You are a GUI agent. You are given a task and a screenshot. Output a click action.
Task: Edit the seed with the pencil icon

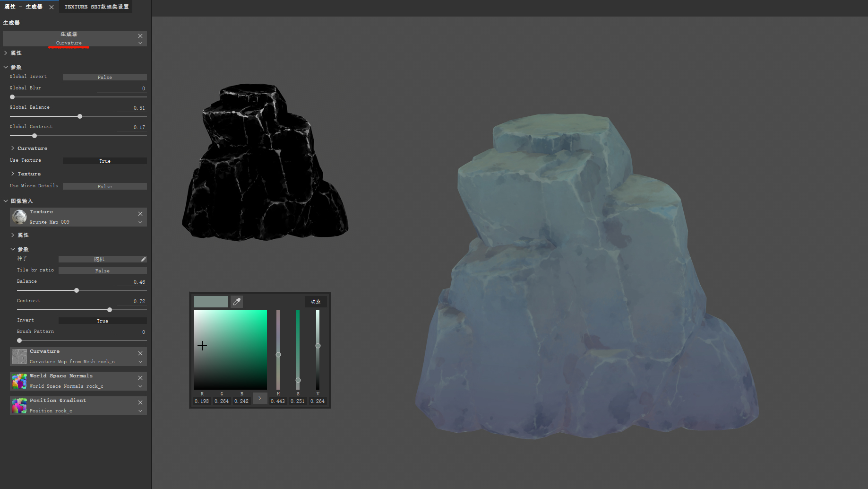pos(144,259)
